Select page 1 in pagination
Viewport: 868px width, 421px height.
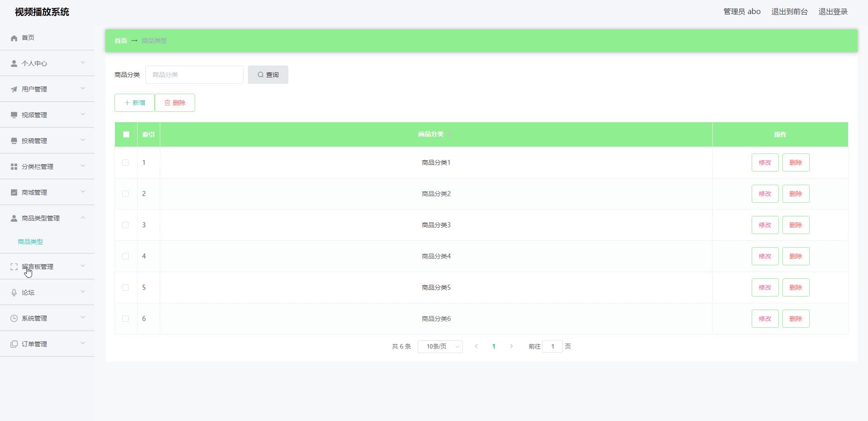pos(494,346)
